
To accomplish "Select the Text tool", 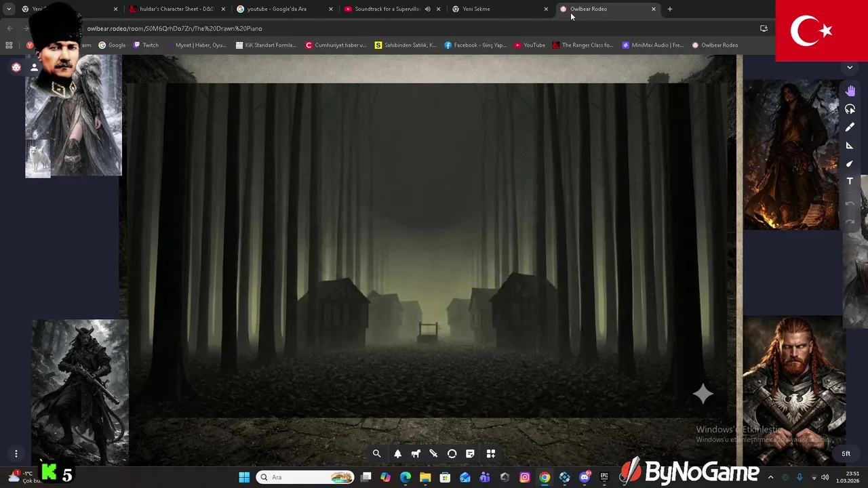I will [x=850, y=181].
